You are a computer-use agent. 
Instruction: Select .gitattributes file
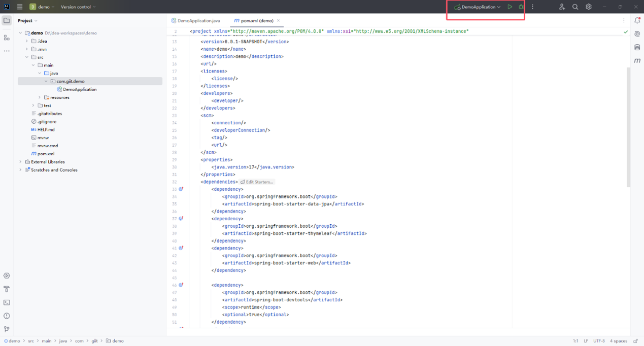pos(46,114)
